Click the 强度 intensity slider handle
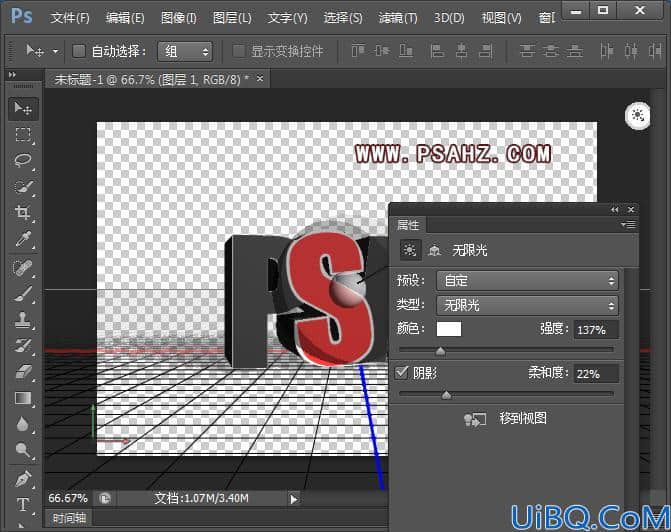 pos(440,351)
